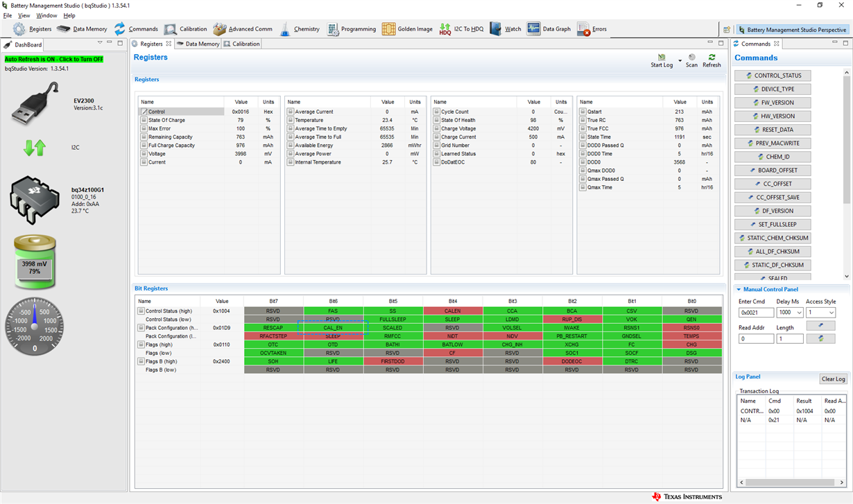This screenshot has width=853, height=504.
Task: Open the Chemistry flask tool
Action: pyautogui.click(x=300, y=29)
